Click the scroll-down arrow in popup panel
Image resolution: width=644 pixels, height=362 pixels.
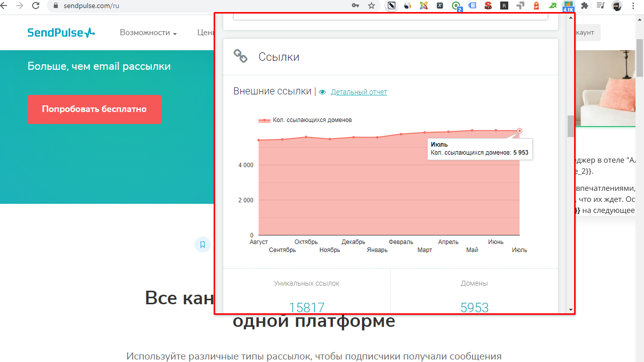(x=570, y=309)
